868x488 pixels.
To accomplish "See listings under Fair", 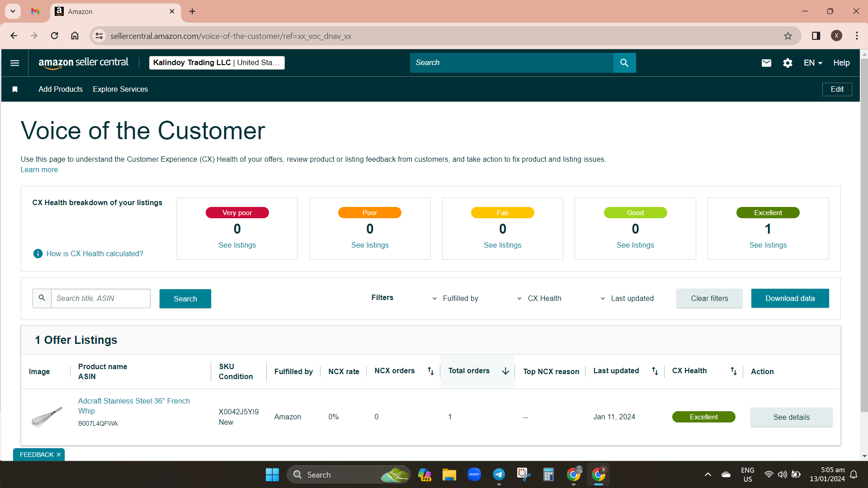I will [x=502, y=245].
